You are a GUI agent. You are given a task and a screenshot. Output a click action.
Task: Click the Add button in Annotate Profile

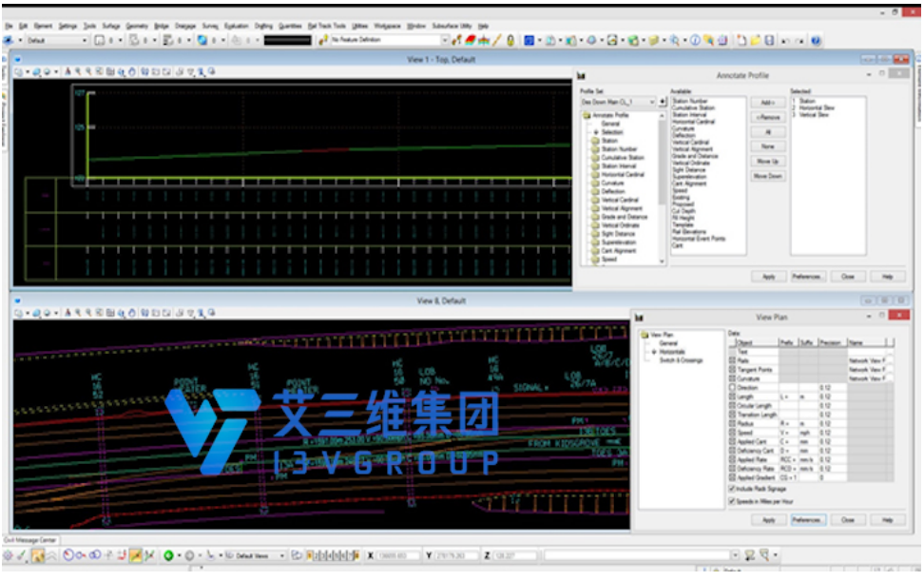click(768, 103)
